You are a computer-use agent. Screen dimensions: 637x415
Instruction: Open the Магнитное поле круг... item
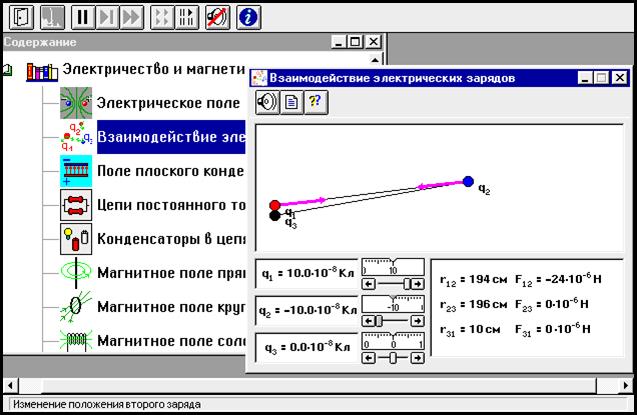[x=171, y=307]
